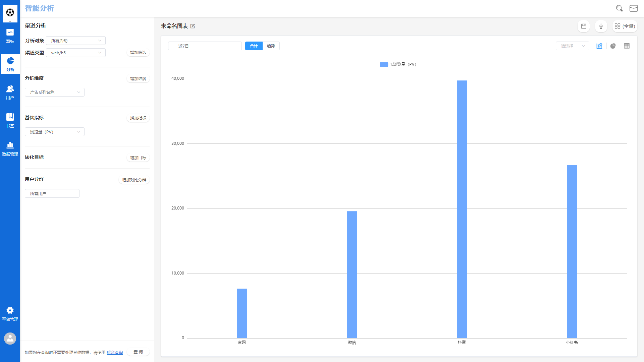Switch to bar chart view icon

click(x=599, y=46)
